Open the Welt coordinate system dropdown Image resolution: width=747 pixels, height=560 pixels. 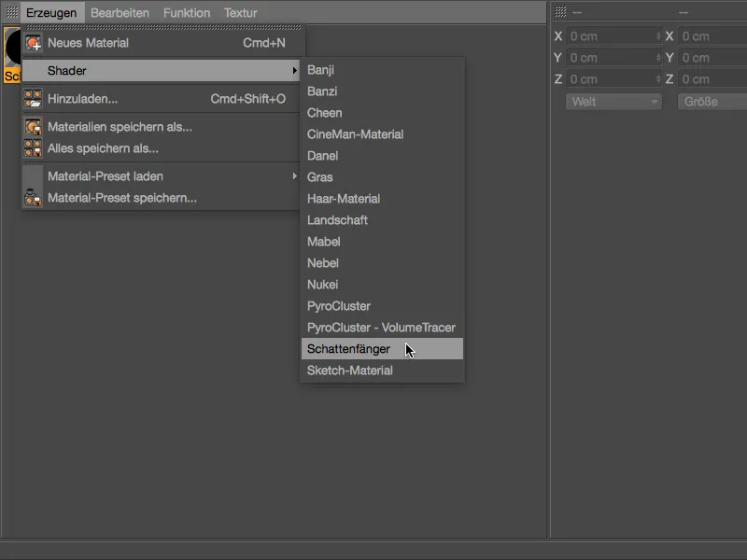click(x=613, y=102)
